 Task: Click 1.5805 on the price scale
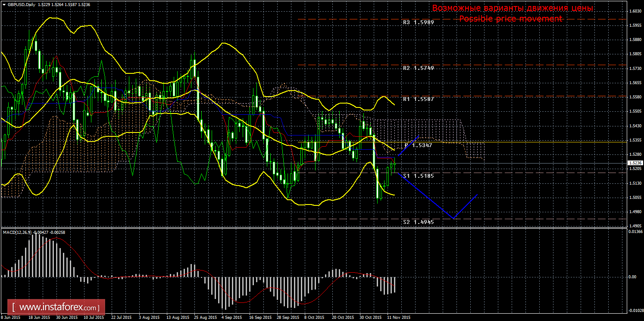pyautogui.click(x=635, y=54)
